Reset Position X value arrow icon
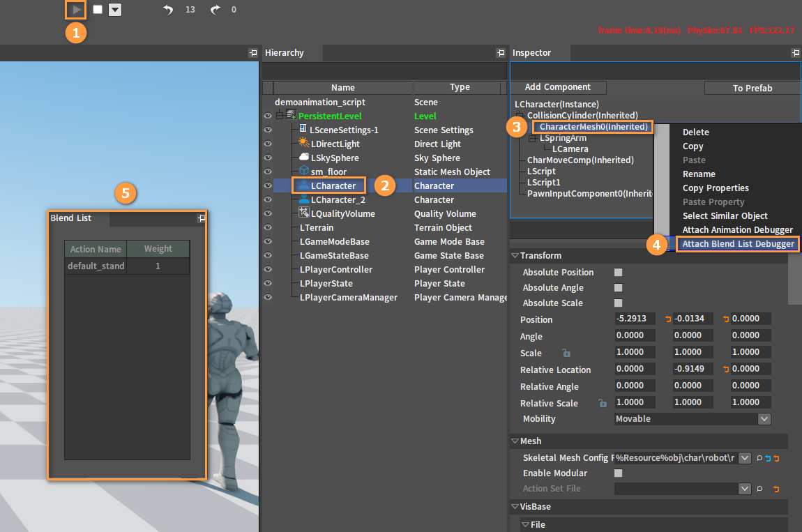The height and width of the screenshot is (532, 802). pos(667,319)
